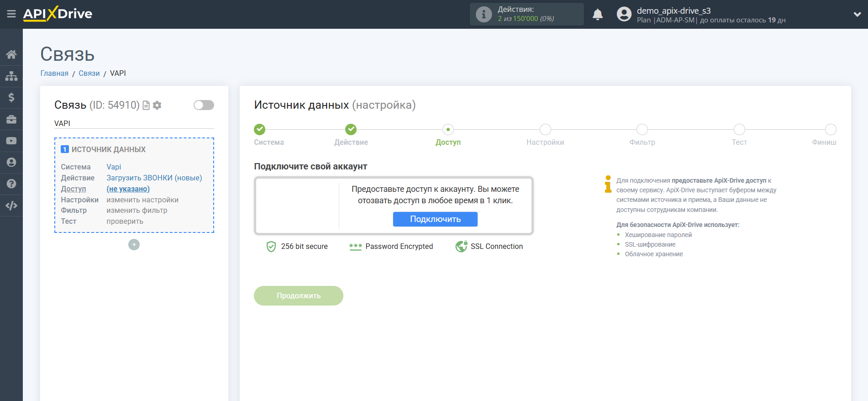Open the API code sidebar icon
Screen dimensions: 868x401
click(11, 206)
